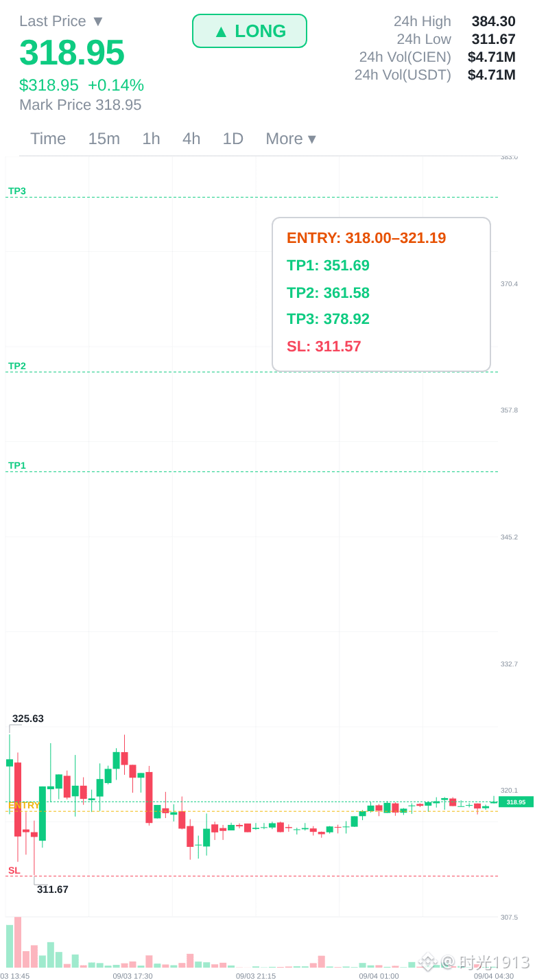Click the LONG signal button
535x980 pixels.
[250, 31]
